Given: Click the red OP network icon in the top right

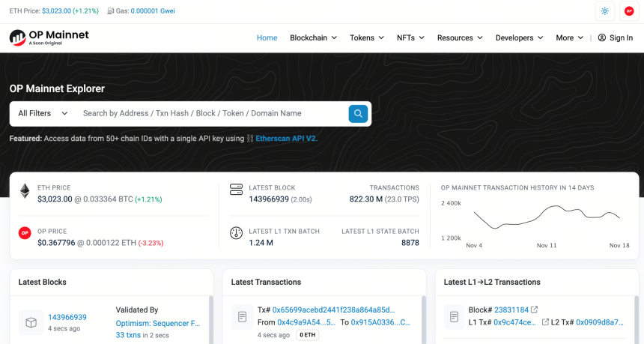Looking at the screenshot, I should coord(629,11).
